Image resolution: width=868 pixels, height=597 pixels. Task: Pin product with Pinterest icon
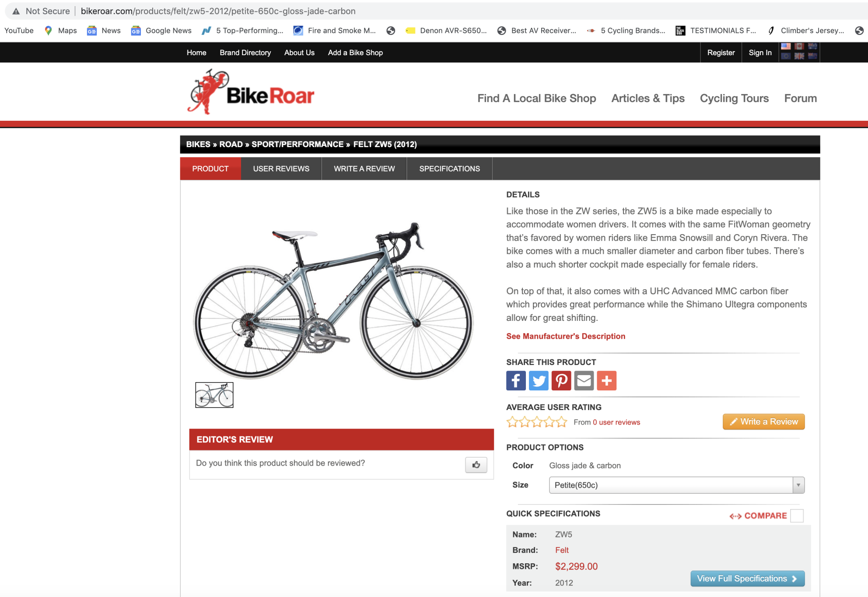561,380
